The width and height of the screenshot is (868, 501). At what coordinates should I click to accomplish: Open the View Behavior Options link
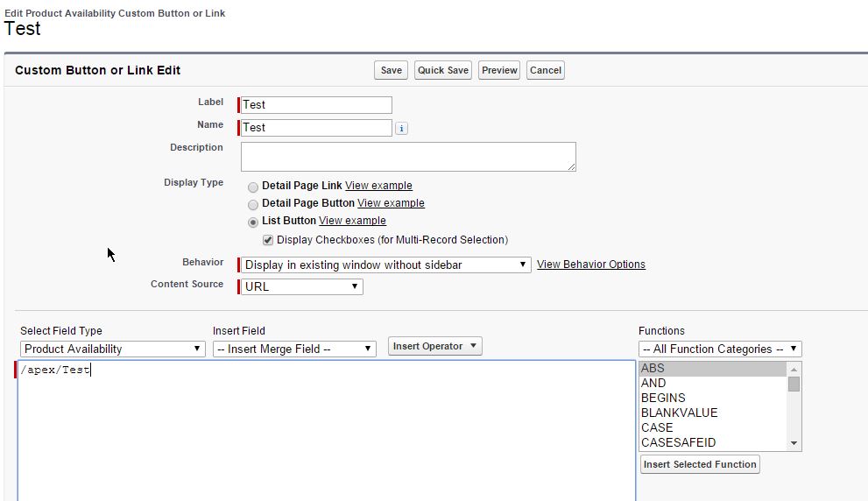(x=590, y=265)
